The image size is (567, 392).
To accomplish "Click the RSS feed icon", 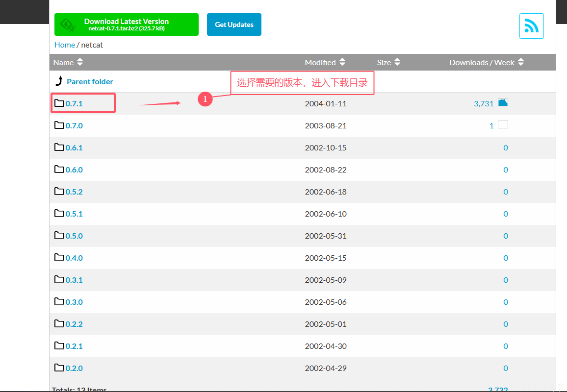I will 531,25.
